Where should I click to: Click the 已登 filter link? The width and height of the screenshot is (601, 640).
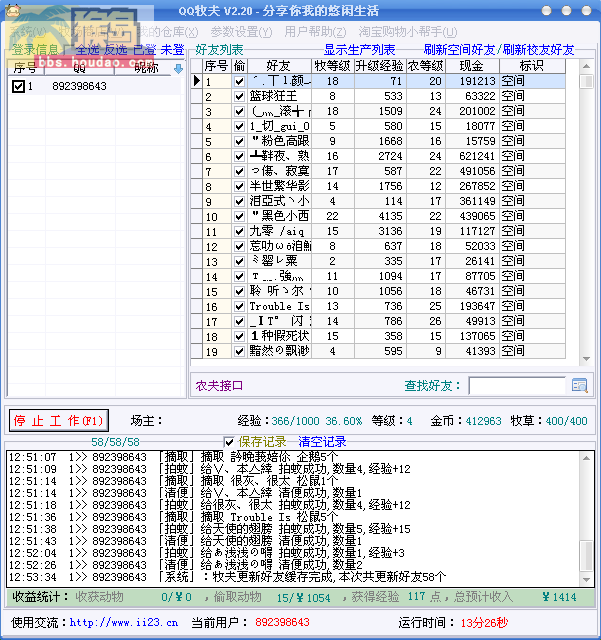tap(145, 50)
